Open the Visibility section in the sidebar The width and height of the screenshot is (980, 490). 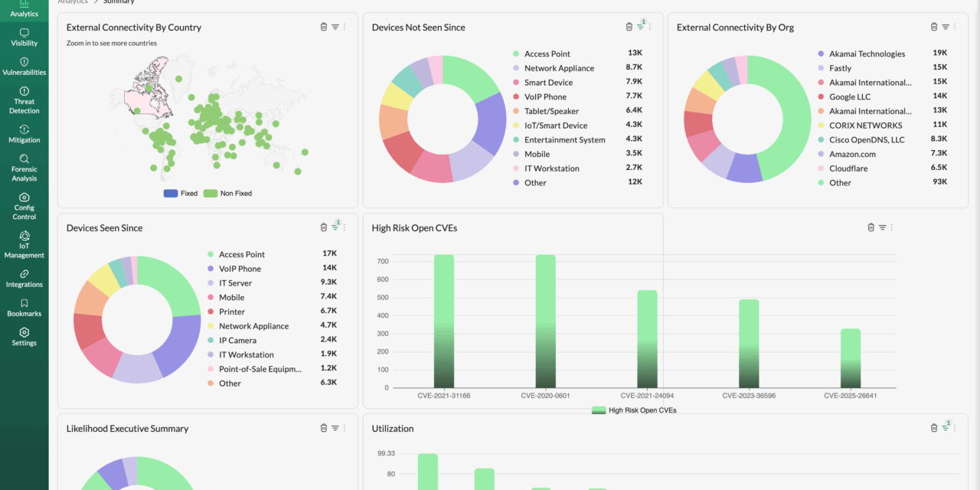coord(24,38)
